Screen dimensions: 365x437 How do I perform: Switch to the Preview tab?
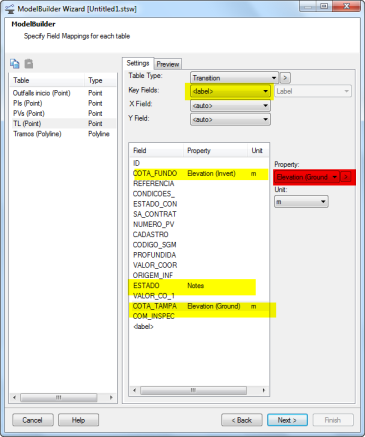click(x=168, y=64)
